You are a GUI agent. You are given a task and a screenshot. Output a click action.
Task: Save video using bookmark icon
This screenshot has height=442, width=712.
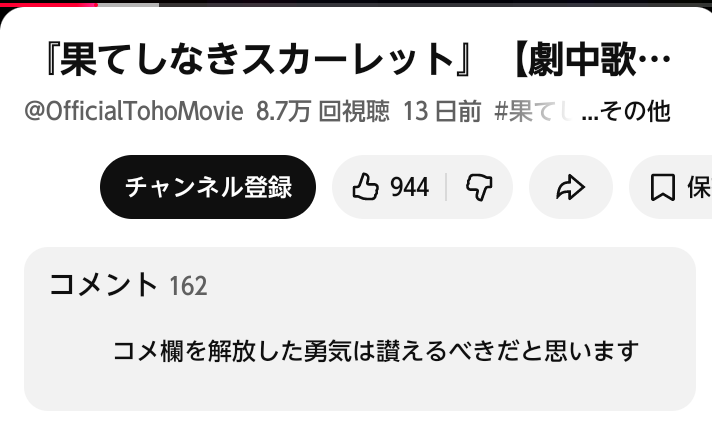[663, 187]
